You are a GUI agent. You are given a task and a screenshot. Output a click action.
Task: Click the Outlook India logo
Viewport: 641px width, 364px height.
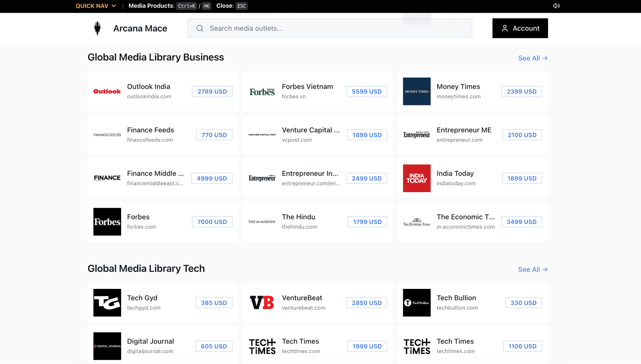click(x=107, y=91)
